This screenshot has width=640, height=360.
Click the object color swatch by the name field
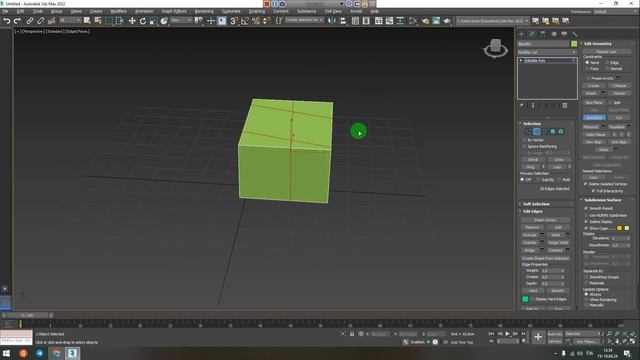(574, 44)
